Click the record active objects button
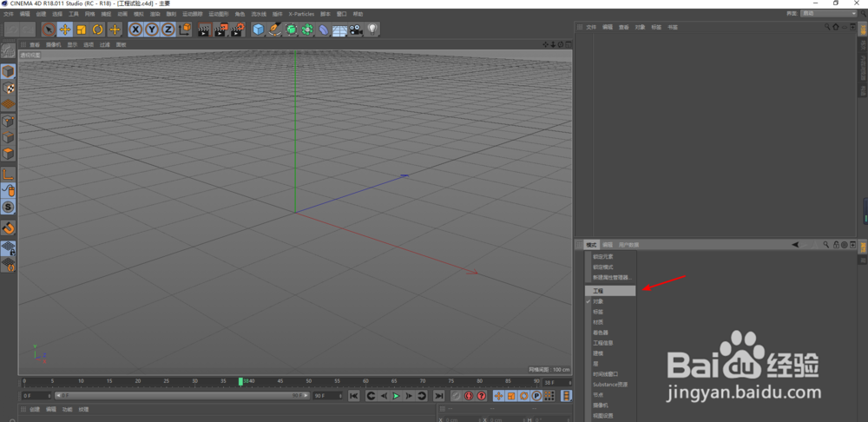868x422 pixels. point(457,396)
